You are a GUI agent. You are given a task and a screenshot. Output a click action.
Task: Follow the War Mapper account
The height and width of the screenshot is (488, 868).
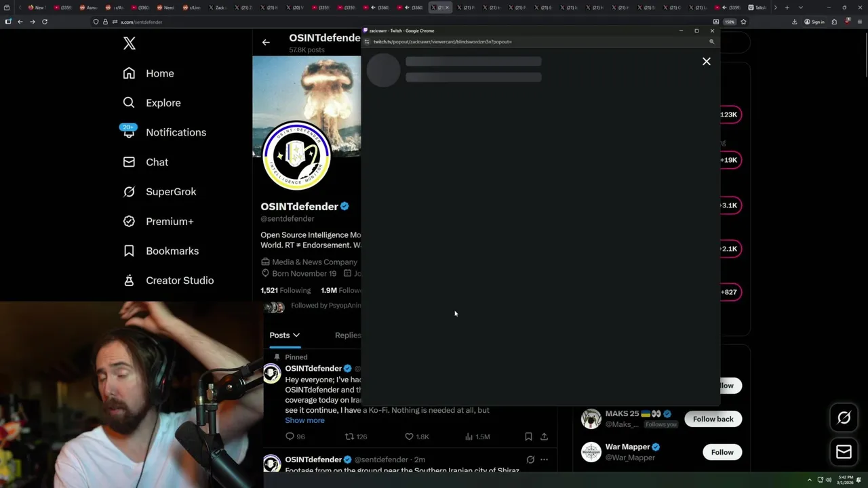tap(722, 452)
